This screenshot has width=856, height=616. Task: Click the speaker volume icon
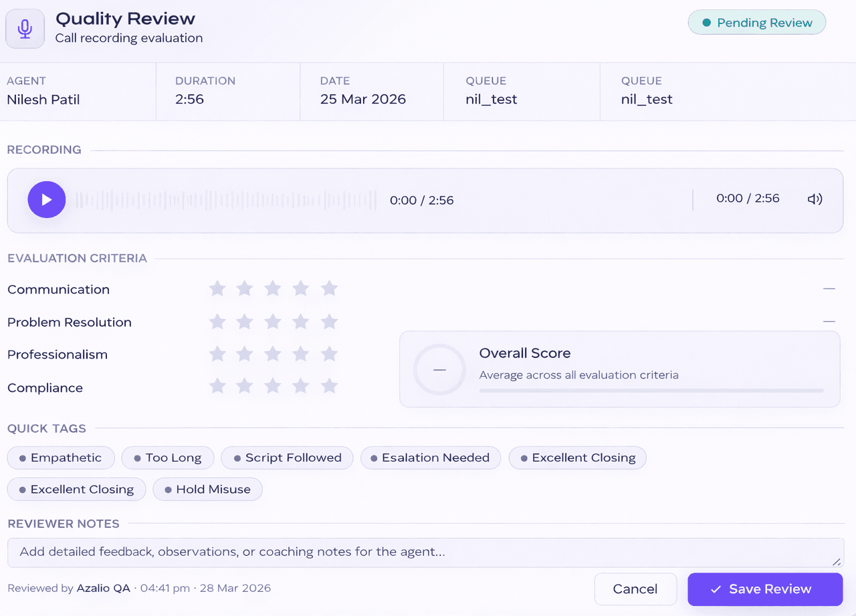[x=815, y=199]
